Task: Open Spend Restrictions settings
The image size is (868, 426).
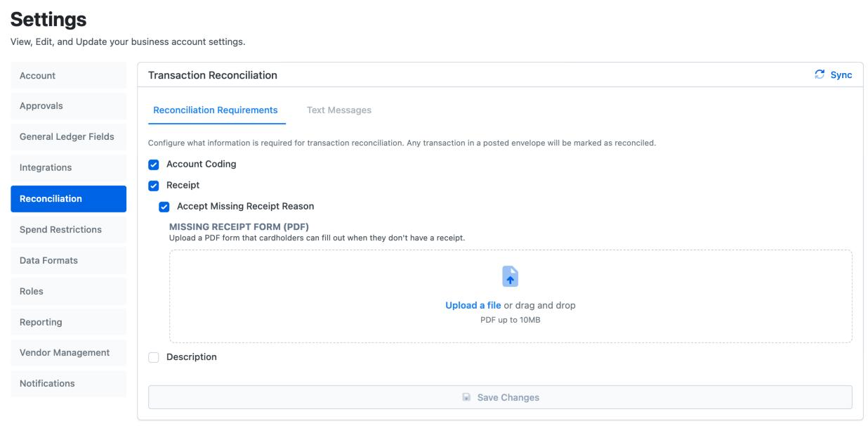Action: pyautogui.click(x=68, y=230)
